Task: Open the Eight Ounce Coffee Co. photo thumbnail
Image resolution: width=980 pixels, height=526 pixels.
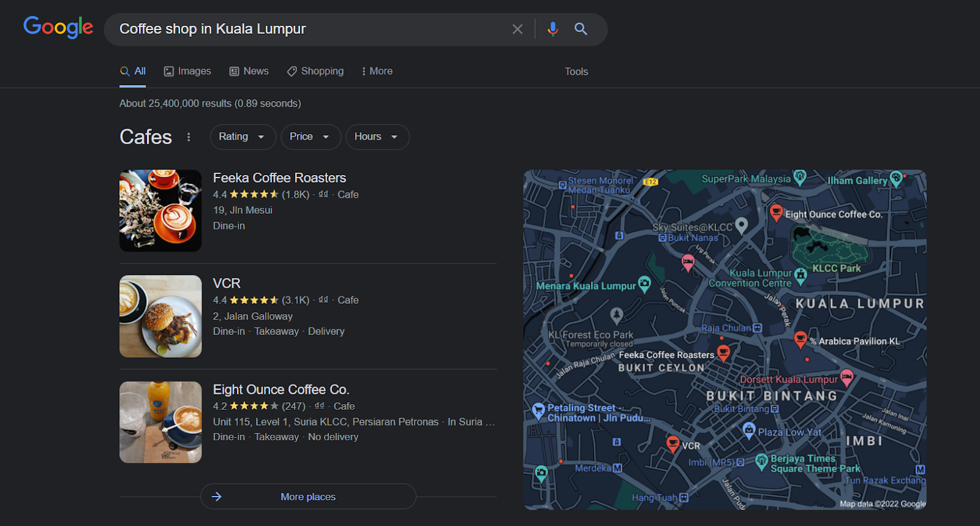Action: (x=160, y=422)
